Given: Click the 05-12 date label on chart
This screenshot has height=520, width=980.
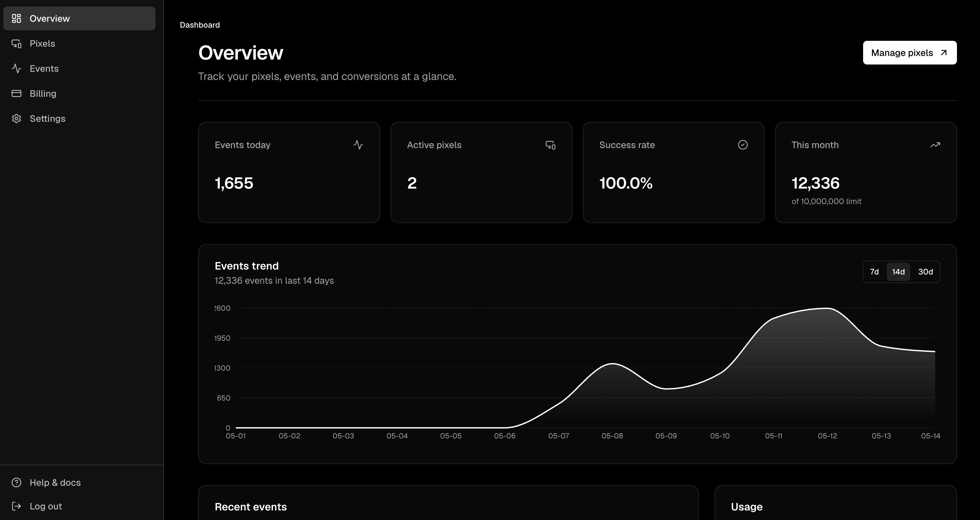Looking at the screenshot, I should (x=827, y=436).
